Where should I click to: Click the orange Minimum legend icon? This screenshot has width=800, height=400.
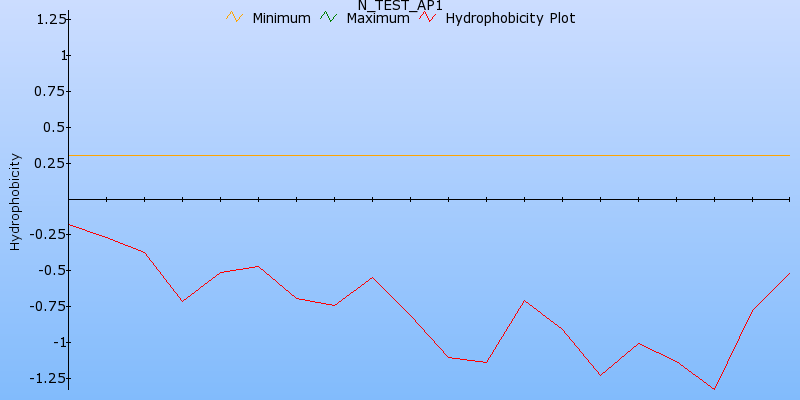pyautogui.click(x=235, y=18)
